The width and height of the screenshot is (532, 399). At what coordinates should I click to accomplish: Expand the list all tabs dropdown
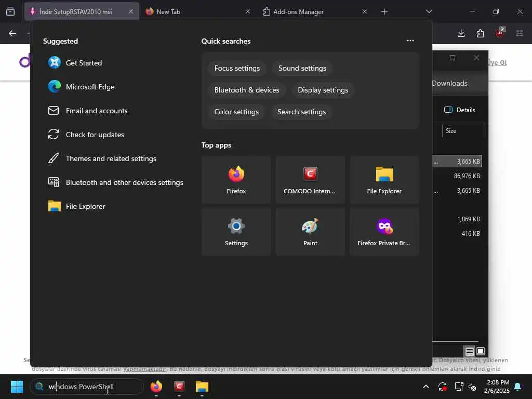tap(429, 11)
